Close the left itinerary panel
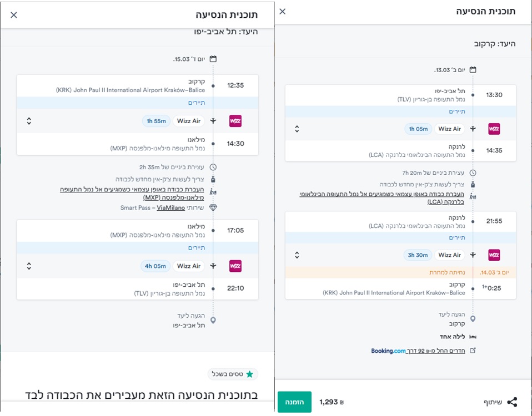 (14, 15)
